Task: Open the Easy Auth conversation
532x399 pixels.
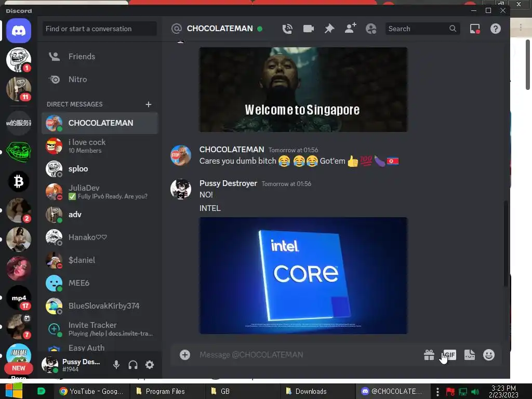Action: [x=100, y=348]
